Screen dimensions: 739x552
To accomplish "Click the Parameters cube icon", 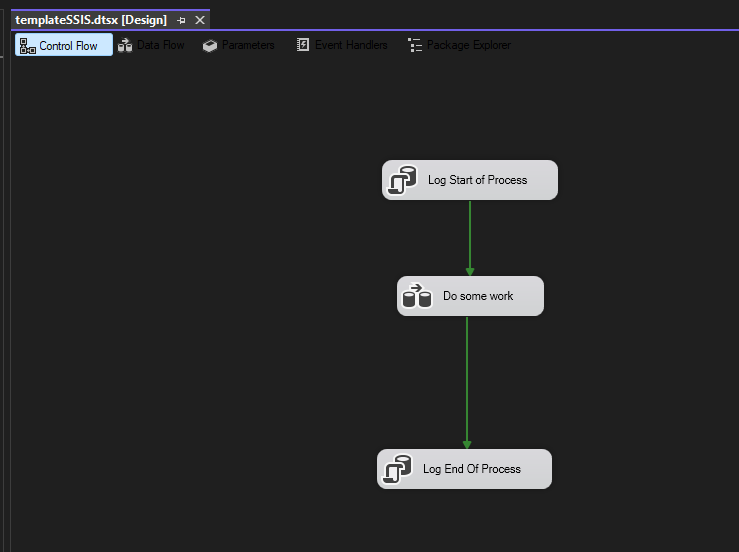I will click(x=210, y=45).
